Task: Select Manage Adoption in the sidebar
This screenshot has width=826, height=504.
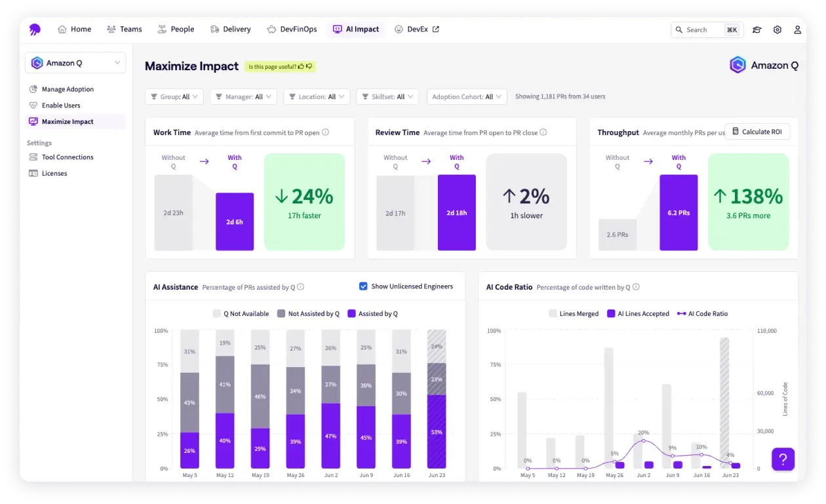Action: [68, 89]
